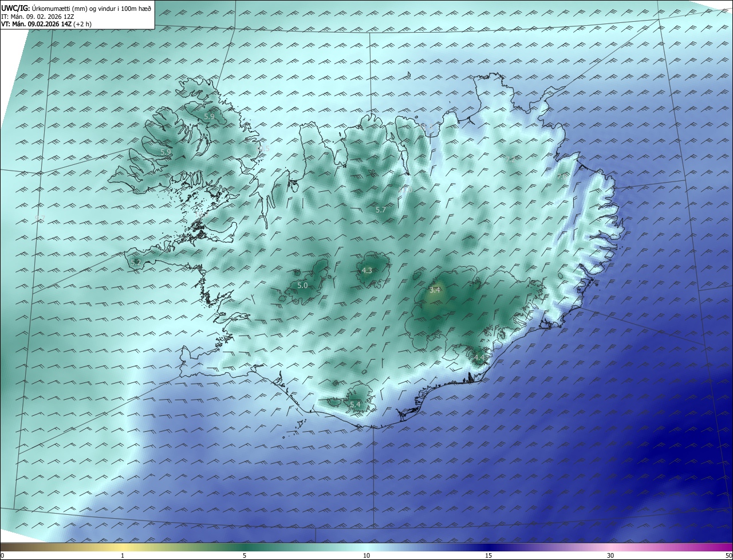Click the colour scale tick label 30
This screenshot has height=560, width=733.
[610, 555]
